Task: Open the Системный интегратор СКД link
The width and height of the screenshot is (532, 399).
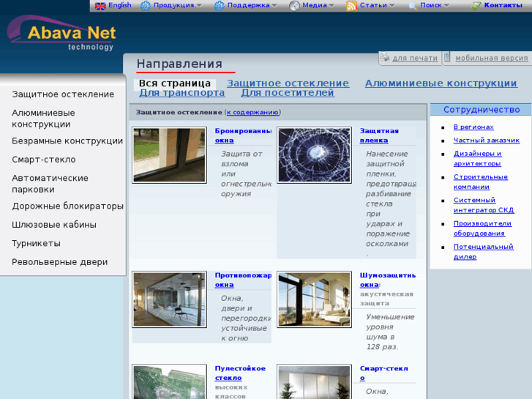Action: tap(484, 205)
